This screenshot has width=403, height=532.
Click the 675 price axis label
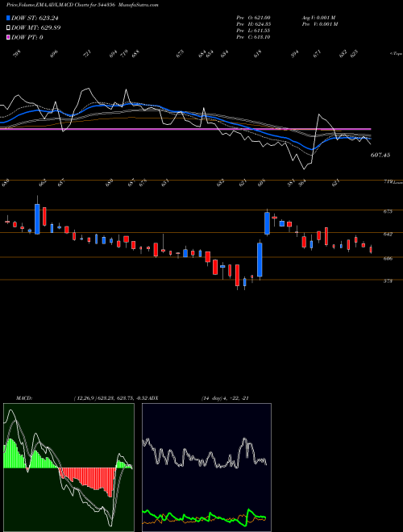pyautogui.click(x=388, y=211)
